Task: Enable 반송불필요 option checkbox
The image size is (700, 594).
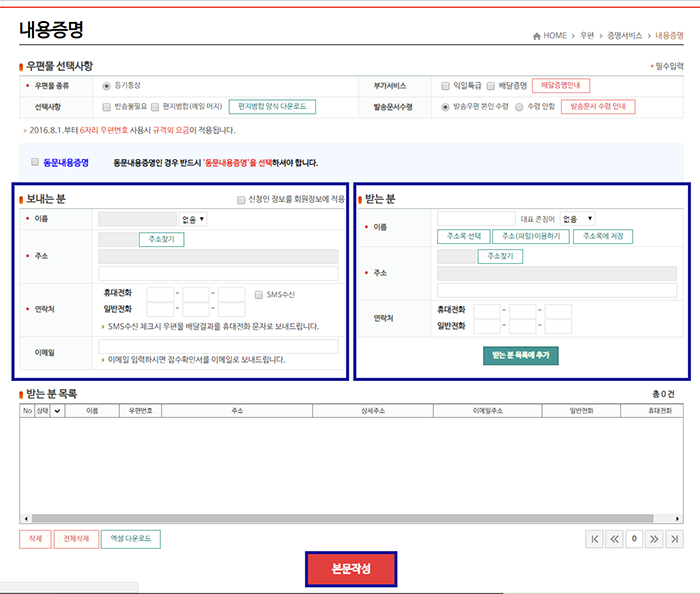Action: [106, 107]
